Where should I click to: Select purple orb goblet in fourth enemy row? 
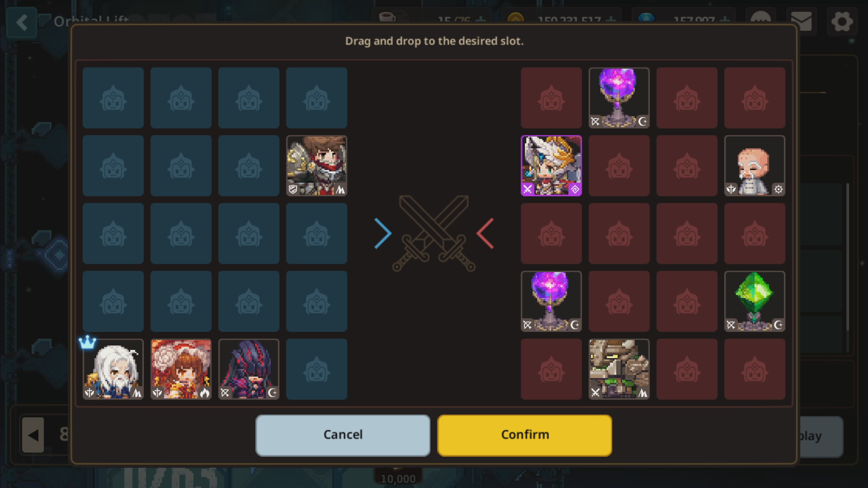point(551,301)
